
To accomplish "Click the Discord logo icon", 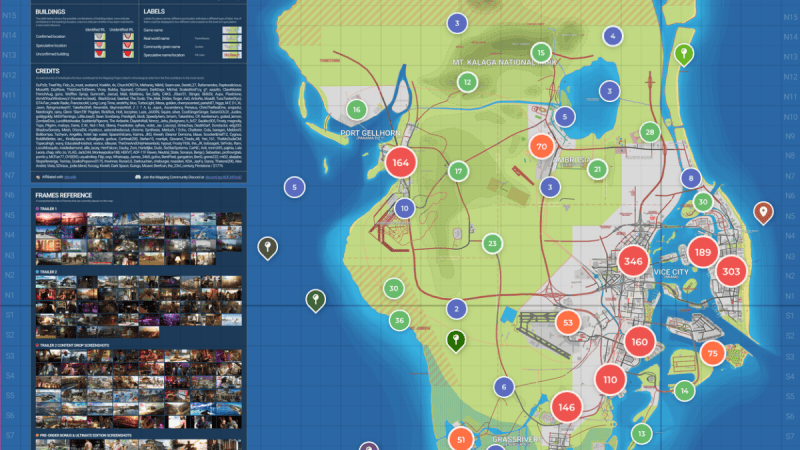I will [138, 177].
